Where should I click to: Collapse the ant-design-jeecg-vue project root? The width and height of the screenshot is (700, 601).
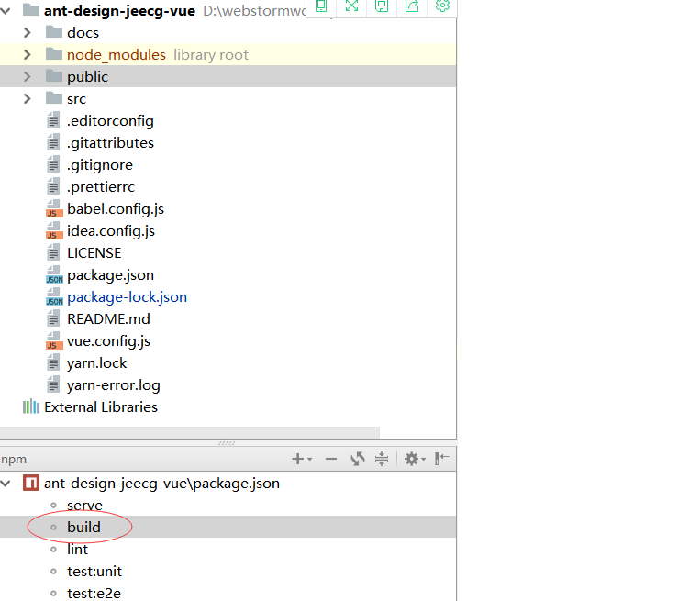pyautogui.click(x=6, y=11)
